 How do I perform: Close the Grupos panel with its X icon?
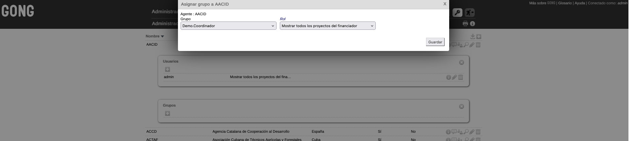(461, 106)
